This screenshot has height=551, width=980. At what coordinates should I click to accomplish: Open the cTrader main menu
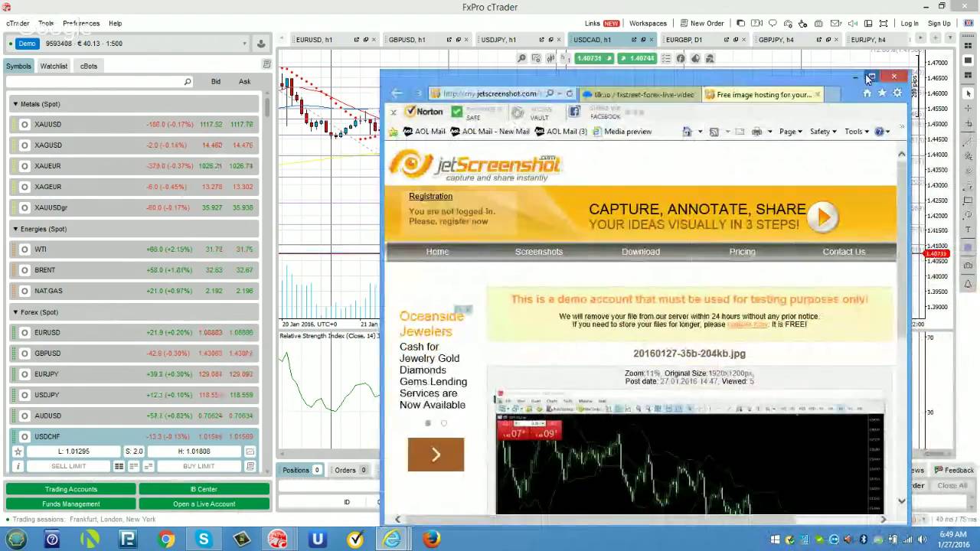pos(18,24)
